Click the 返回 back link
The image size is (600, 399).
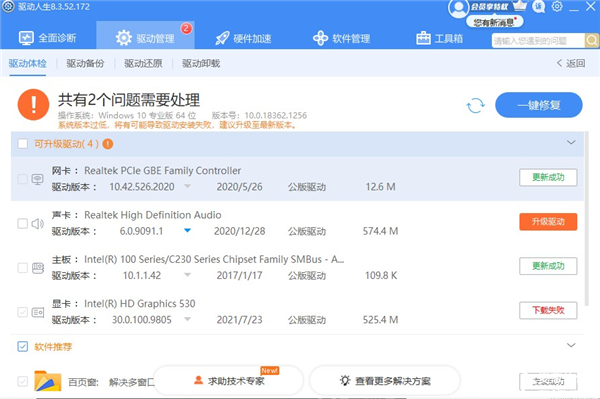coord(571,63)
